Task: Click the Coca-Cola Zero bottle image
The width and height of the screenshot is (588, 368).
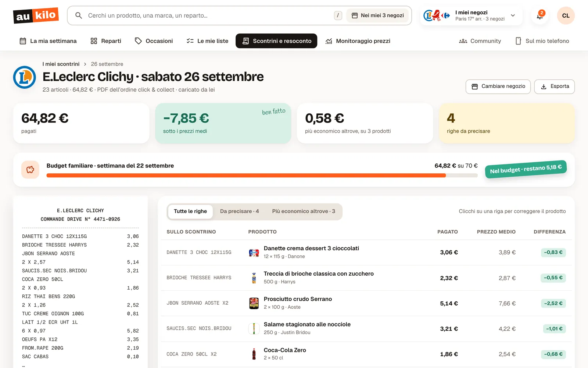Action: click(254, 354)
